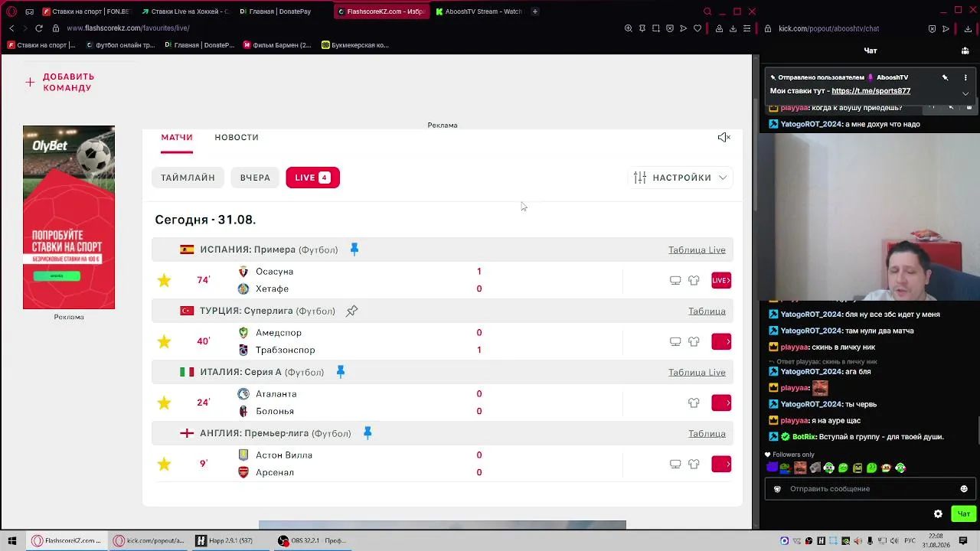Open the Windows Start menu
The image size is (980, 551).
coord(11,541)
